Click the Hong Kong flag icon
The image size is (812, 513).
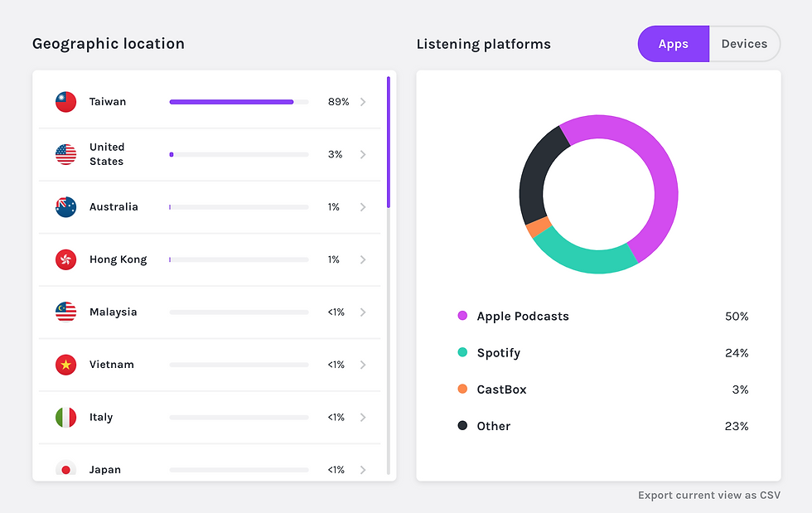pyautogui.click(x=65, y=259)
